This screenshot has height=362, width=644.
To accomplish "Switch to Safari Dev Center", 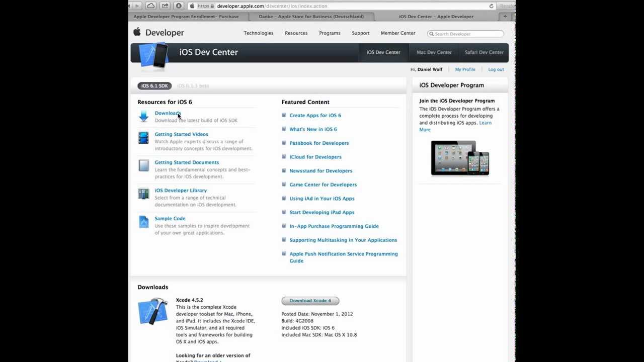I will pyautogui.click(x=484, y=52).
